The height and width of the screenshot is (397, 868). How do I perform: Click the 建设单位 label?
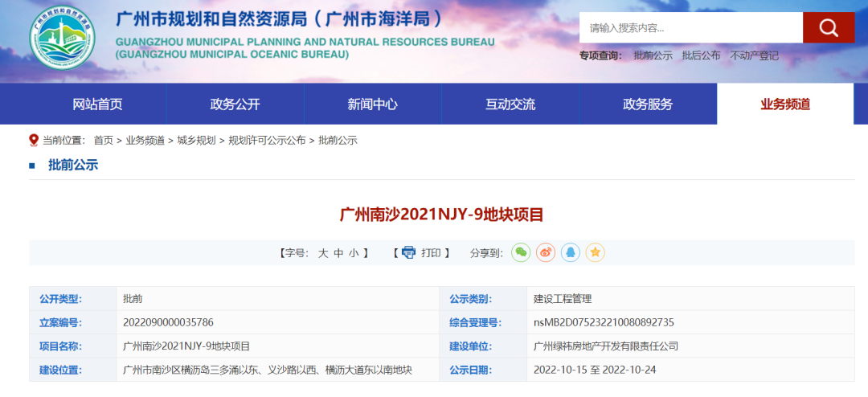pos(470,346)
